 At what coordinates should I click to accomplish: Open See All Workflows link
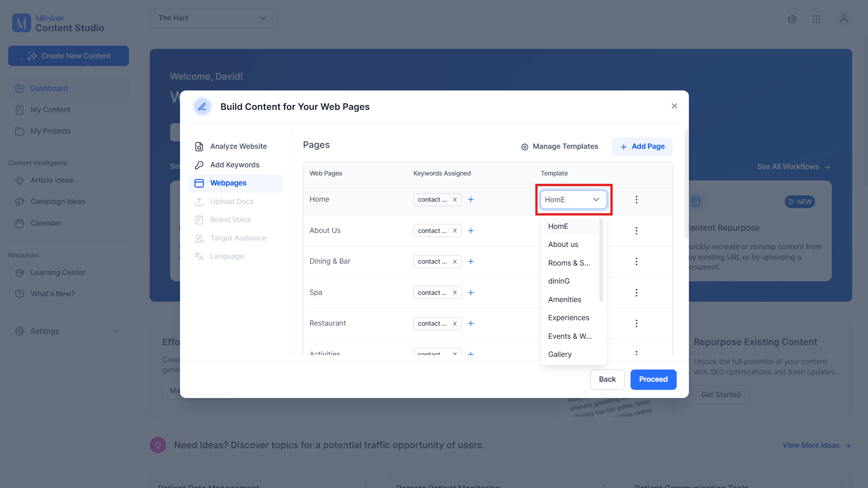point(793,167)
